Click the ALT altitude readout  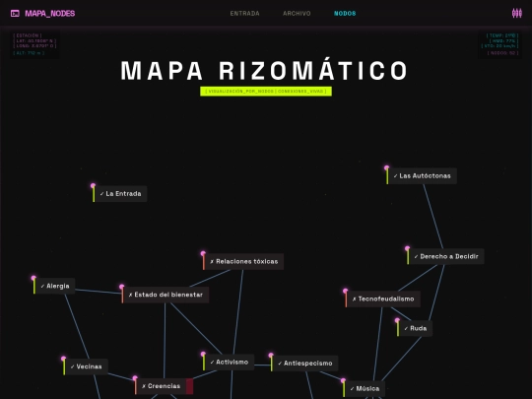29,53
